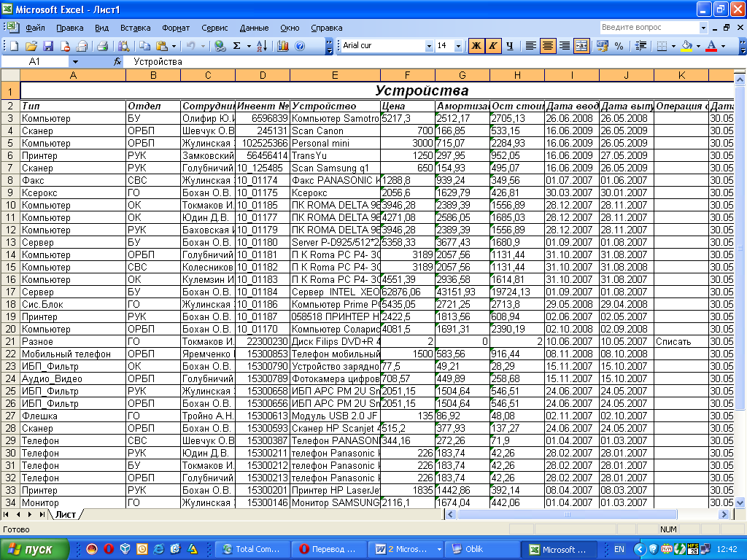Image resolution: width=747 pixels, height=560 pixels.
Task: Click the EN language indicator
Action: (619, 549)
